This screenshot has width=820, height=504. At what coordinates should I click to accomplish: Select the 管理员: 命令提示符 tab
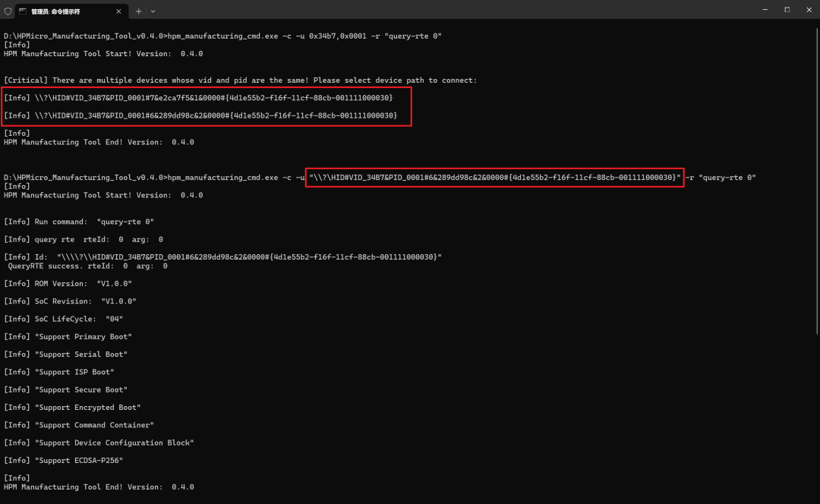pos(71,11)
